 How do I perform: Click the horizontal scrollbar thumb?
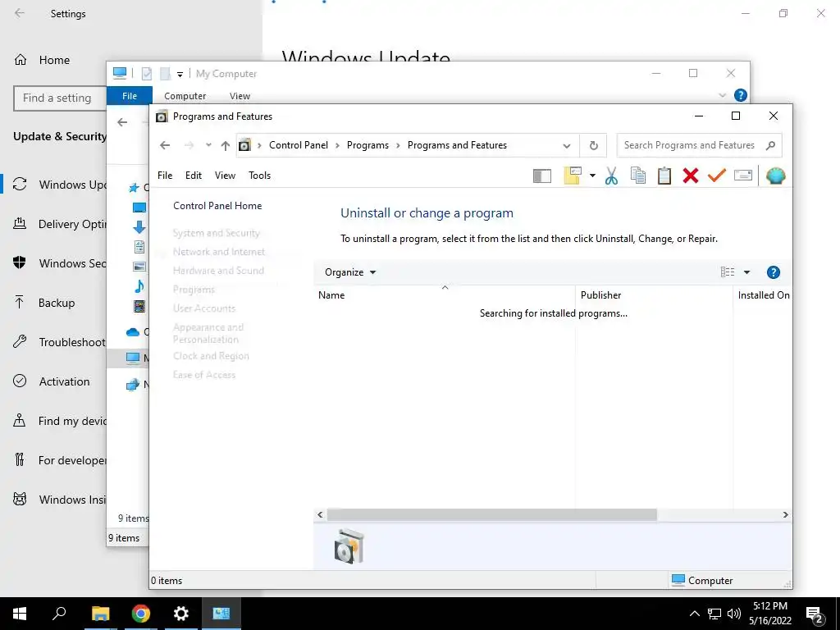[492, 515]
